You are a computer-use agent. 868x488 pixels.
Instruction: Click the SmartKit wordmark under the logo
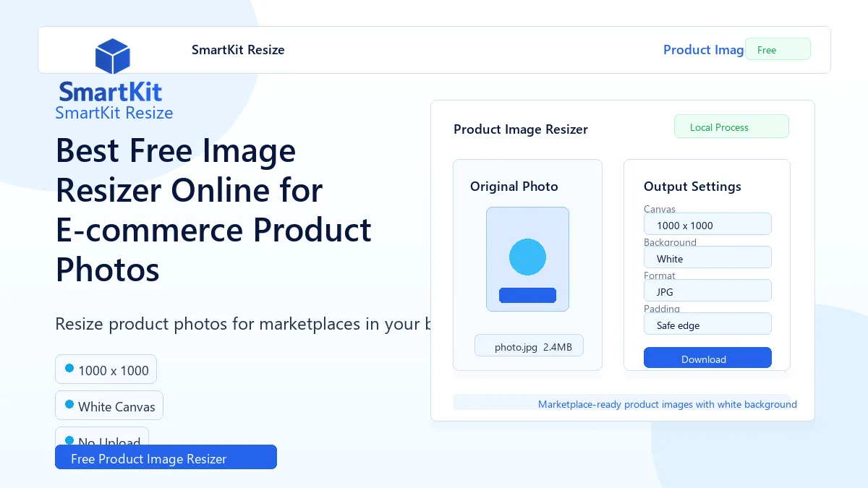111,92
